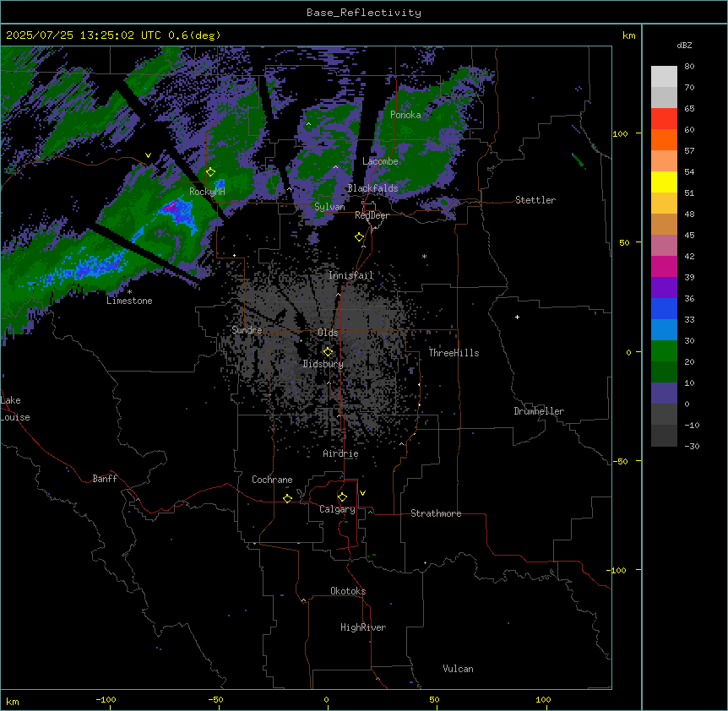Viewport: 728px width, 711px height.
Task: Click the yellow diamond marker above Calgary label
Action: click(x=342, y=497)
